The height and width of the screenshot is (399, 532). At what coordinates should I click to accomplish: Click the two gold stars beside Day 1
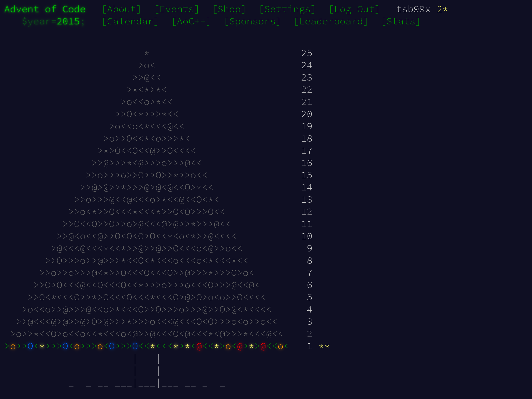324,347
